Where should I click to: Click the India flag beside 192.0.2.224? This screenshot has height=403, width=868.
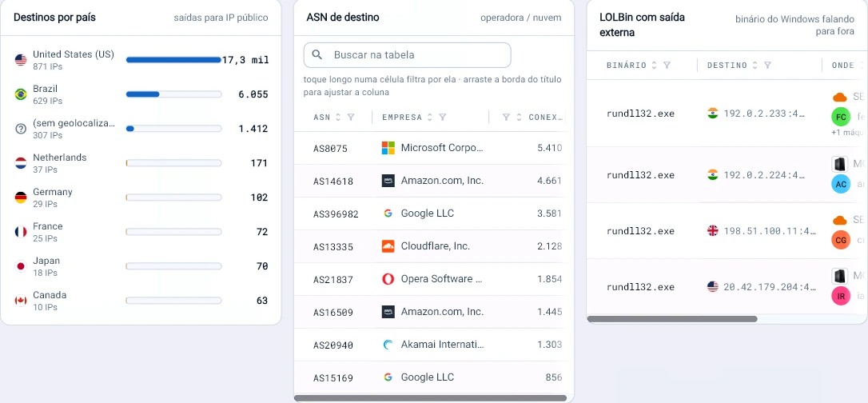coord(712,174)
